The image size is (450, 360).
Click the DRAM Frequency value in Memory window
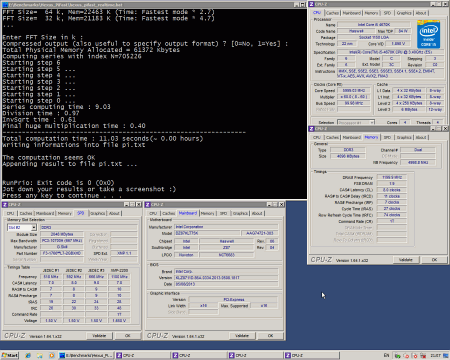392,177
